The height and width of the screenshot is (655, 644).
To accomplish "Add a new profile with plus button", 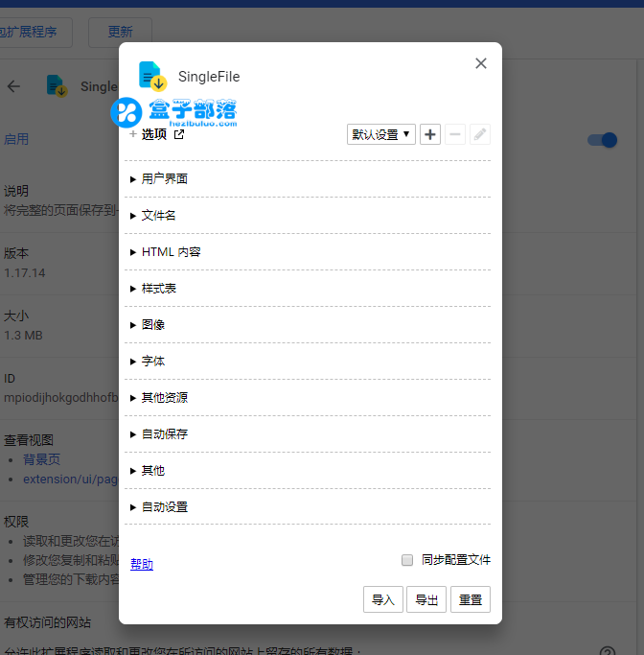I will (430, 134).
